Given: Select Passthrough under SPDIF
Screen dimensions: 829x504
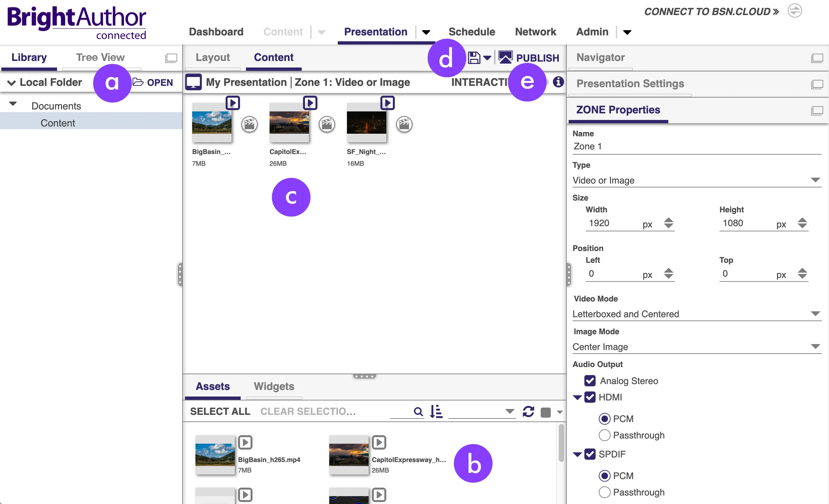Looking at the screenshot, I should coord(604,493).
